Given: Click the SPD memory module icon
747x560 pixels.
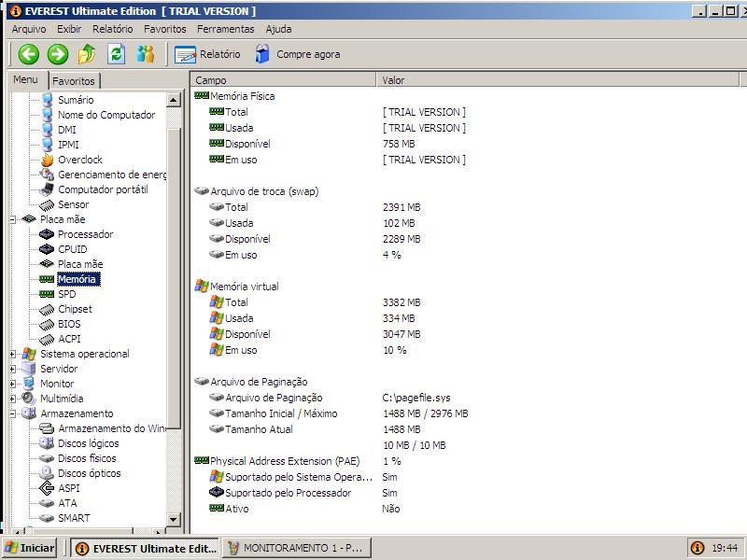Looking at the screenshot, I should 47,294.
